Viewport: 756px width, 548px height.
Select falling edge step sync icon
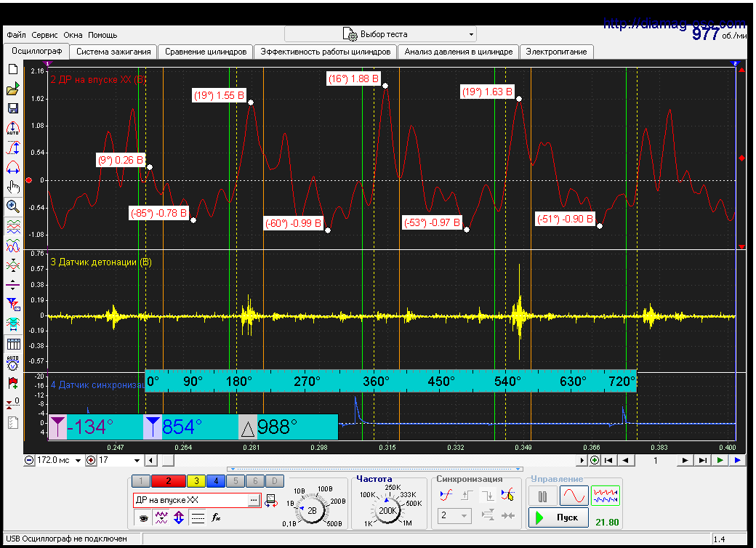tap(488, 495)
